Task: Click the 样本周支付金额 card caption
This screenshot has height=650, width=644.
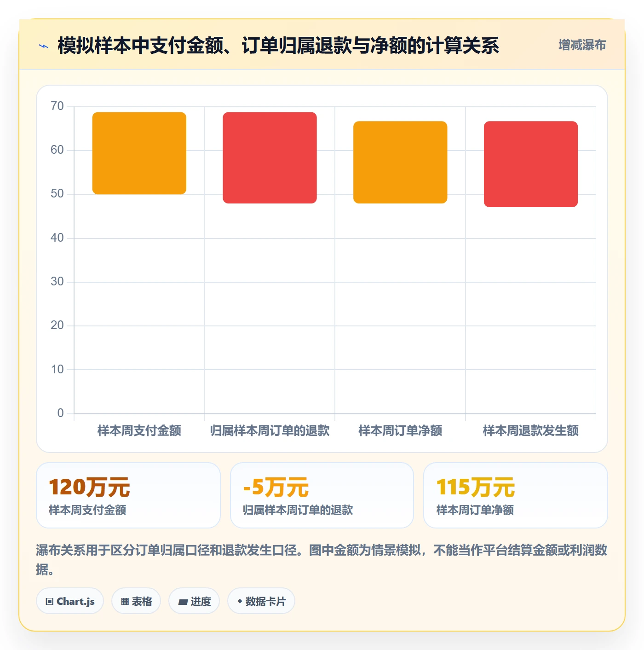Action: coord(87,510)
